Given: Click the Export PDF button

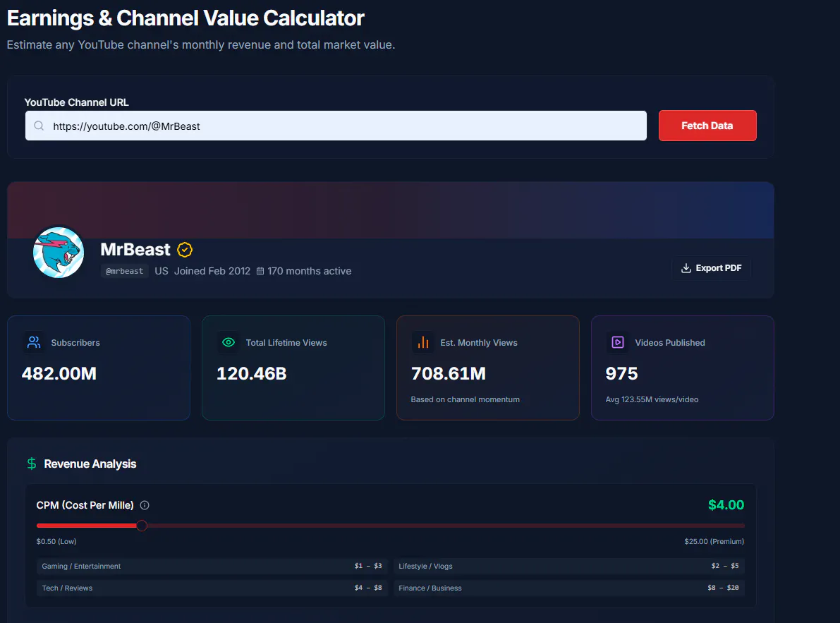Looking at the screenshot, I should coord(711,268).
